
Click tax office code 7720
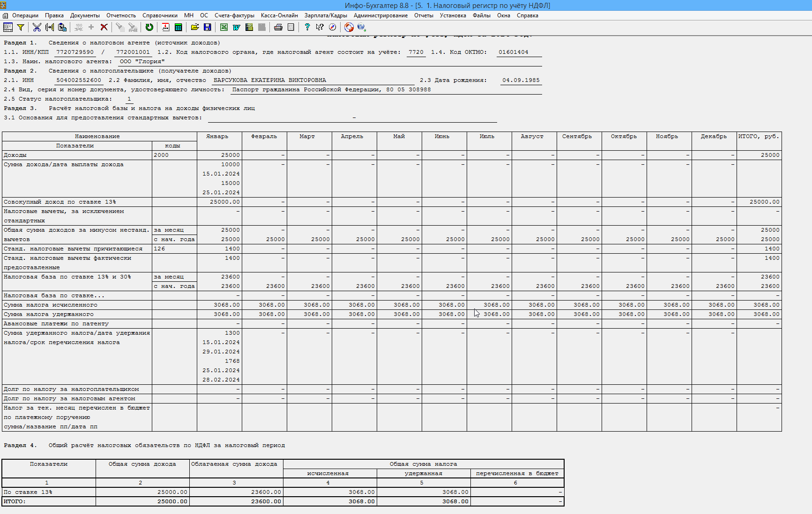pyautogui.click(x=416, y=52)
